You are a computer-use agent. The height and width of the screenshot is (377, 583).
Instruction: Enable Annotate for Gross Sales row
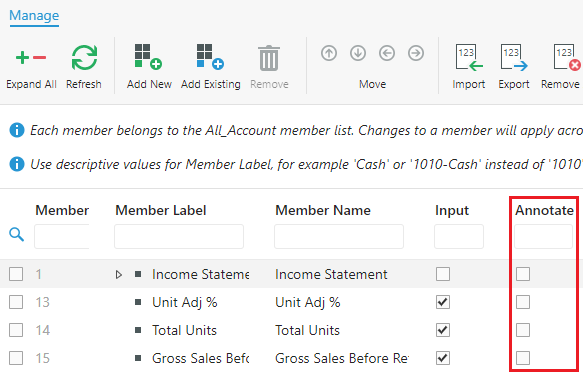click(x=523, y=358)
